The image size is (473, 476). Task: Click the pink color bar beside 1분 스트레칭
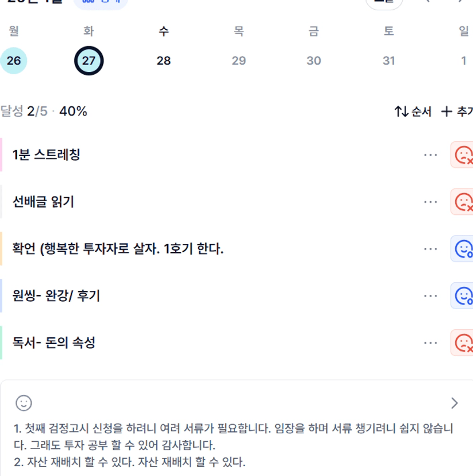pos(1,155)
